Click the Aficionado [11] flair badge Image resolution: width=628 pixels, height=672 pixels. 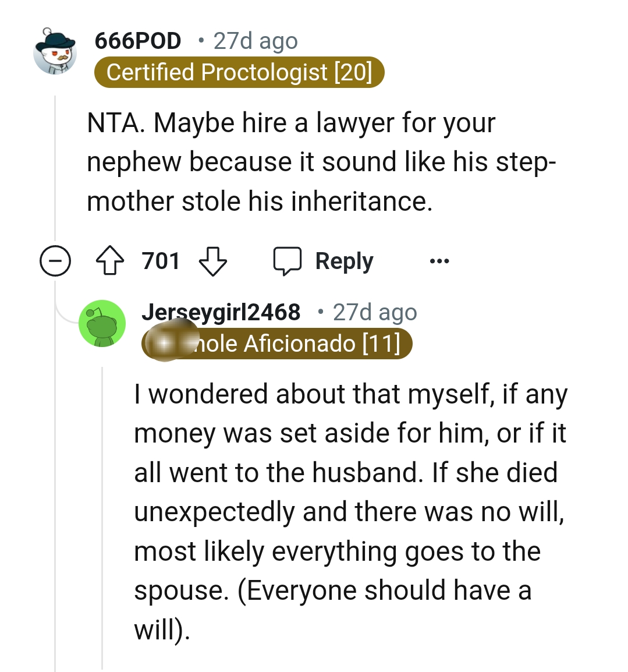pos(276,344)
